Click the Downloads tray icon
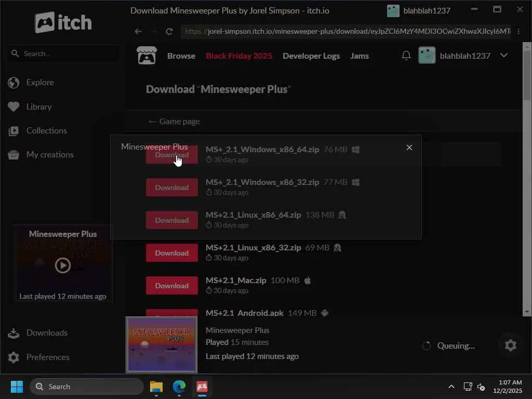This screenshot has width=532, height=399. (x=14, y=333)
